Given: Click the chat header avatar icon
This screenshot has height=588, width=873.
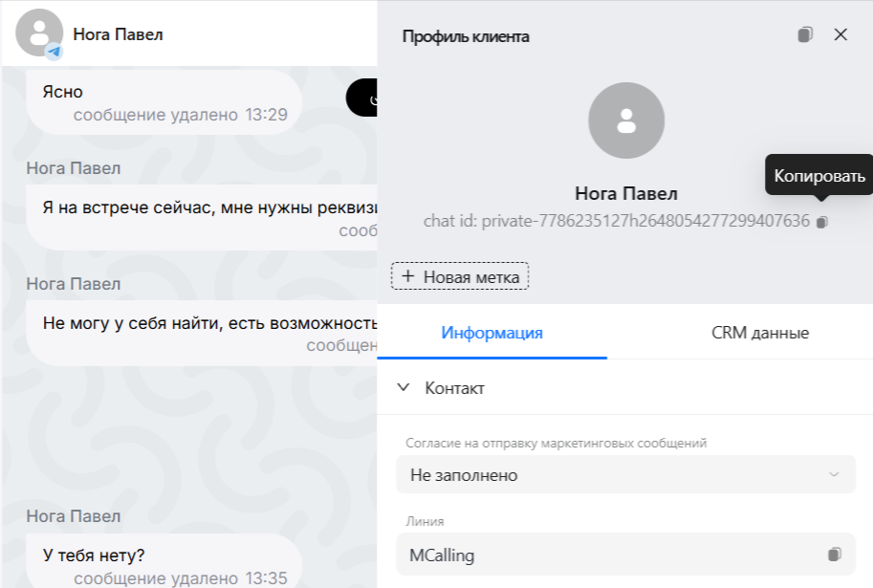Looking at the screenshot, I should (38, 33).
